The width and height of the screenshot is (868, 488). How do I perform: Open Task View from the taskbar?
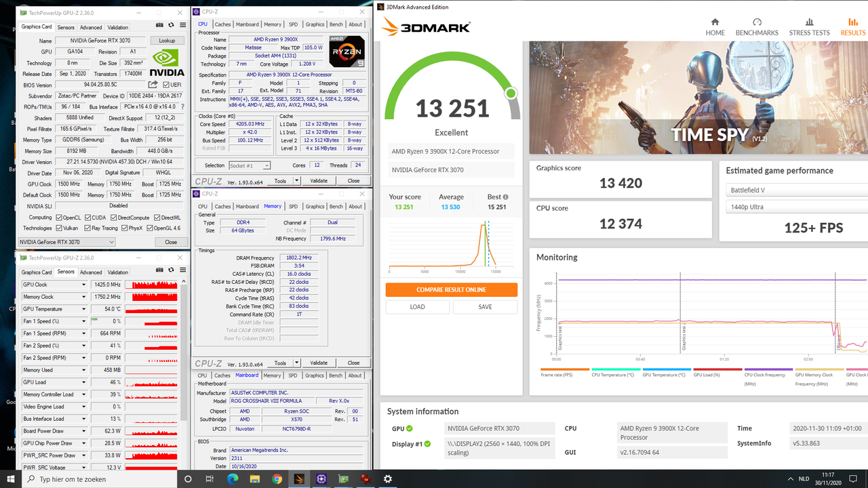point(211,479)
